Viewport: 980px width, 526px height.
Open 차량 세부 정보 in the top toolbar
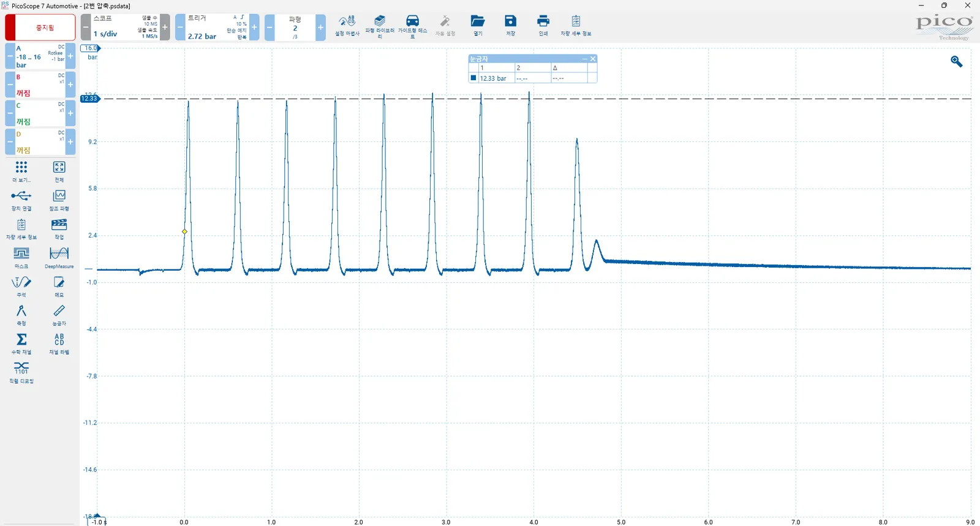pos(576,26)
